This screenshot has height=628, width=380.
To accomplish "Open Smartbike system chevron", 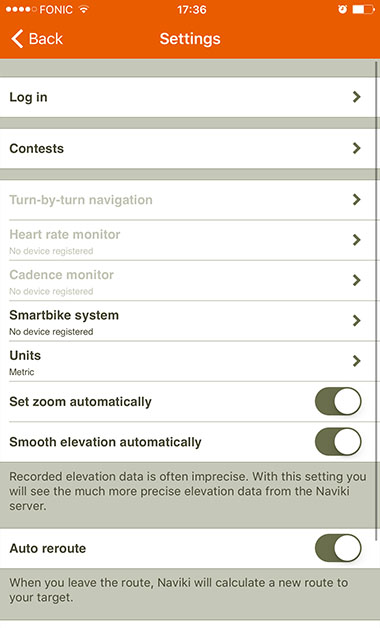I will pos(356,320).
